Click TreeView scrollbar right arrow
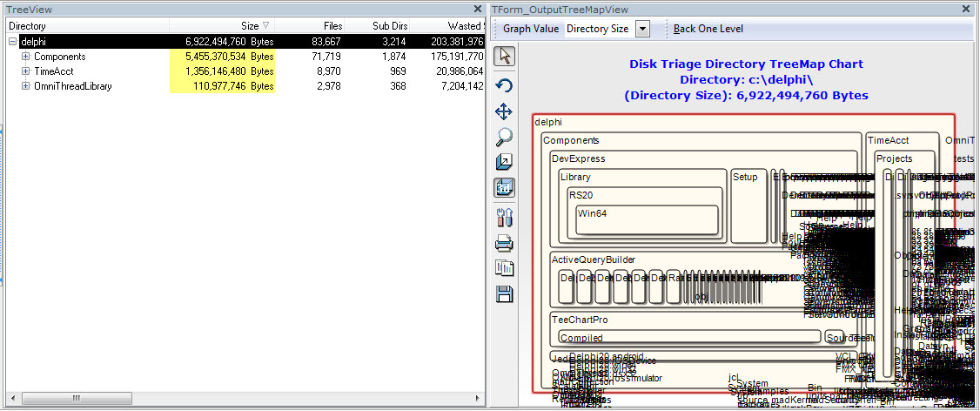 479,398
